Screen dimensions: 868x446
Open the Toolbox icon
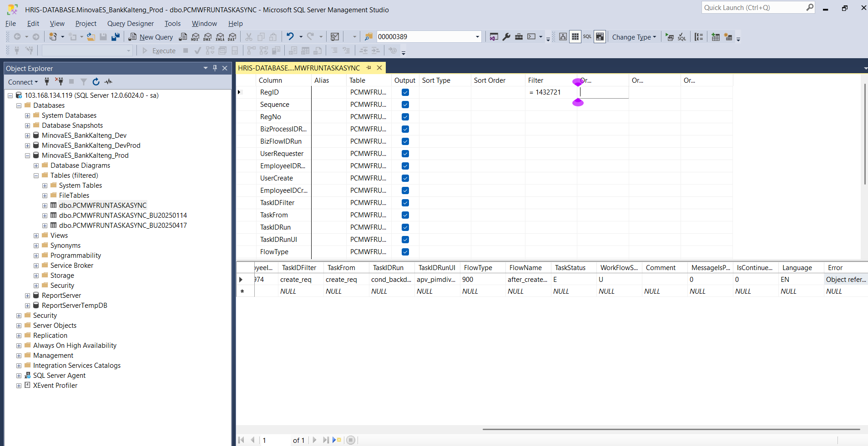click(519, 37)
